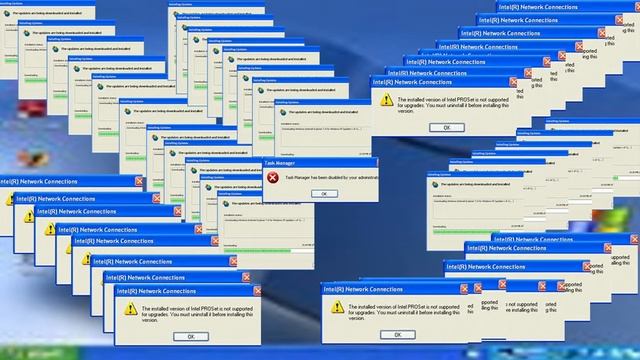Close the rearmost Intel dialog in the lower-left stack
The image size is (640, 360).
point(139,182)
